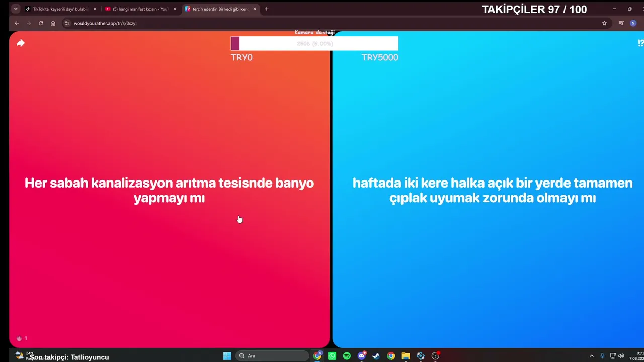
Task: Click the second Chrome taskbar icon
Action: pos(391,356)
